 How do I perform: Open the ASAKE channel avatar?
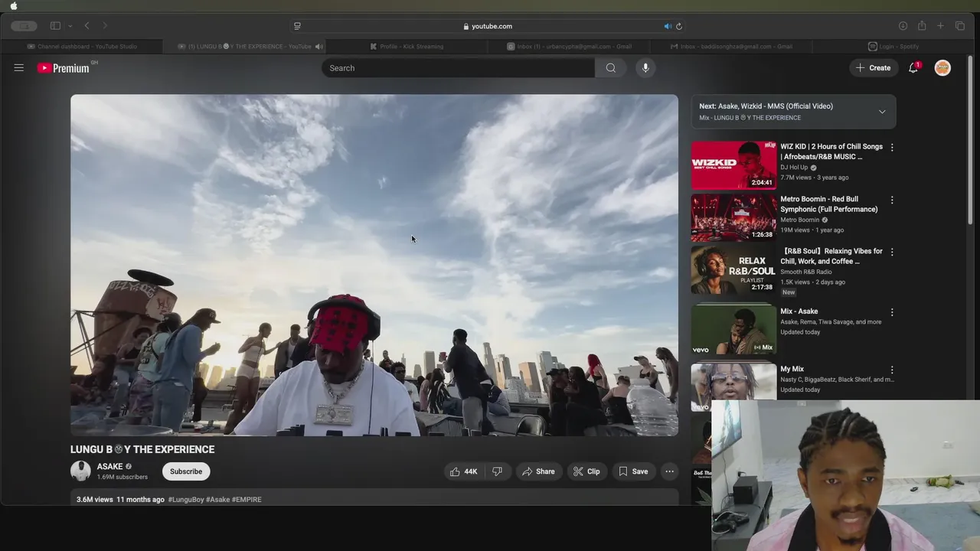point(80,471)
